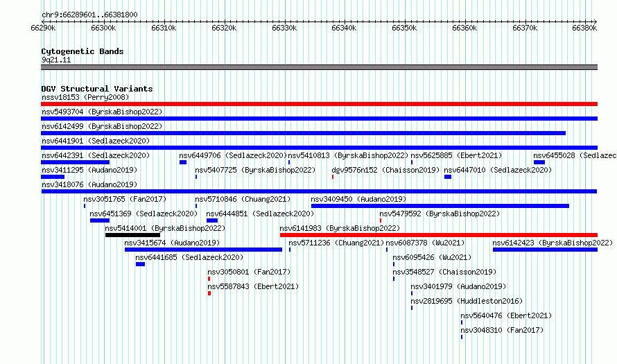617x364 pixels.
Task: Click the red bar under nsv6141983
Action: (x=439, y=235)
